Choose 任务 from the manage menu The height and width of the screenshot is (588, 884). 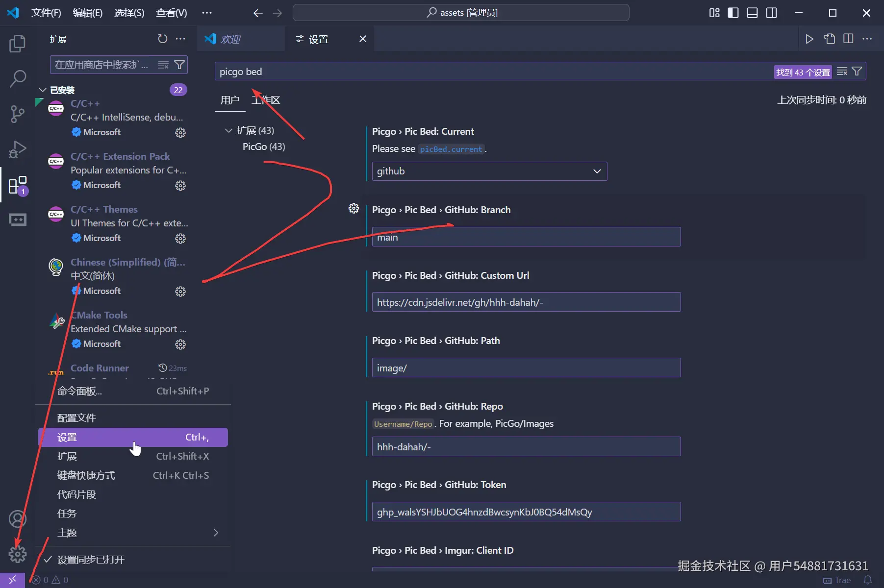click(133, 514)
